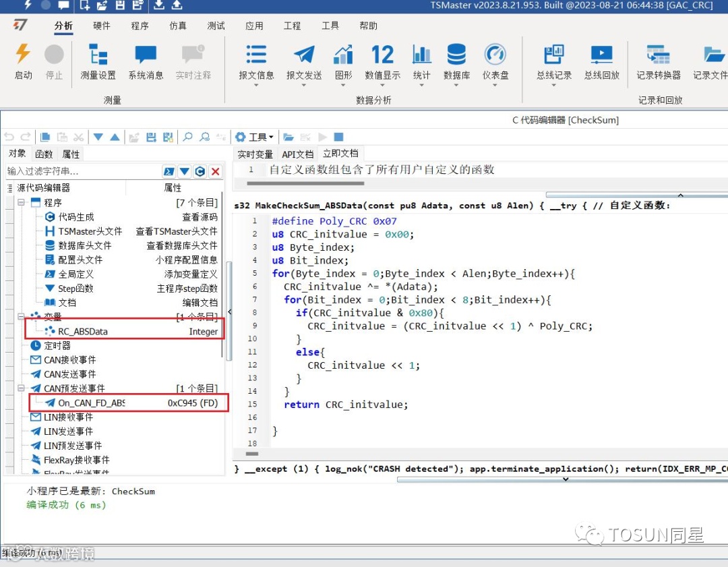Click the 报文信息 message info icon
Image resolution: width=728 pixels, height=567 pixels.
click(x=256, y=54)
